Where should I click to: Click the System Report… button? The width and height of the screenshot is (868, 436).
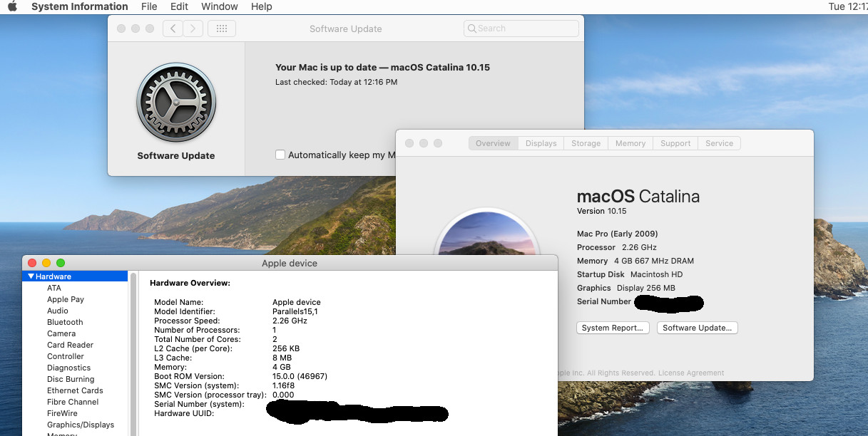click(613, 328)
